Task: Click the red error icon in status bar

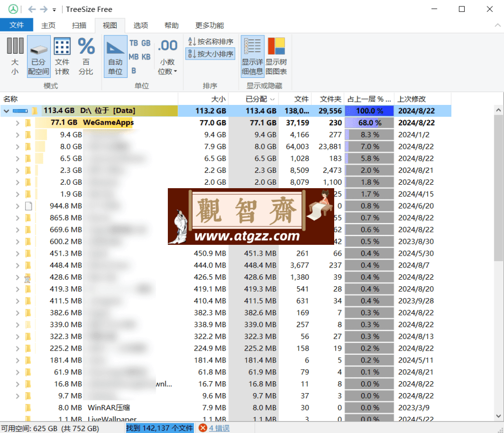Action: click(x=203, y=428)
